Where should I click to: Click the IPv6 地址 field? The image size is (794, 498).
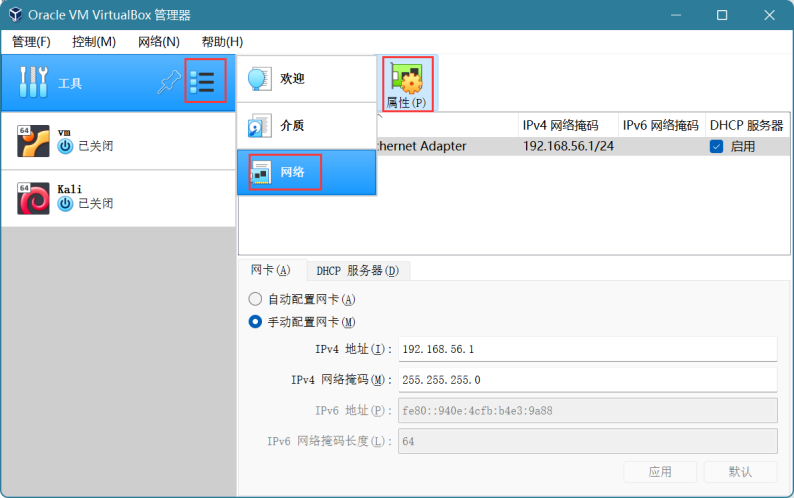point(587,410)
